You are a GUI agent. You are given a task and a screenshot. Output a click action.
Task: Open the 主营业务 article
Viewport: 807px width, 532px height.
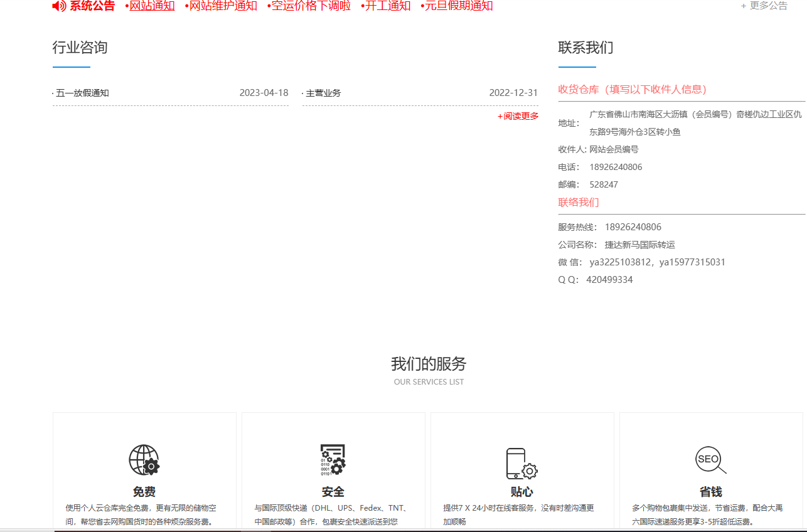(x=323, y=93)
